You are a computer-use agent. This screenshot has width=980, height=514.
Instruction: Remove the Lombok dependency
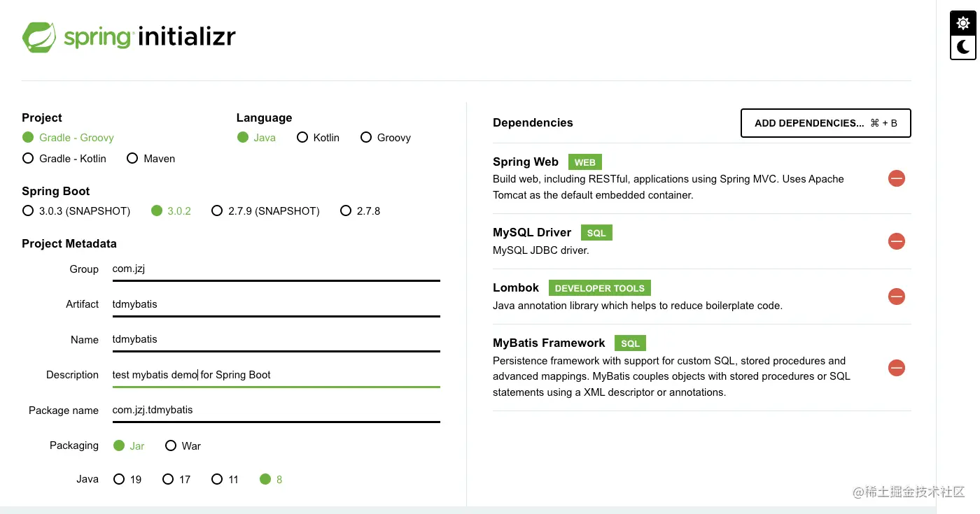pos(896,297)
